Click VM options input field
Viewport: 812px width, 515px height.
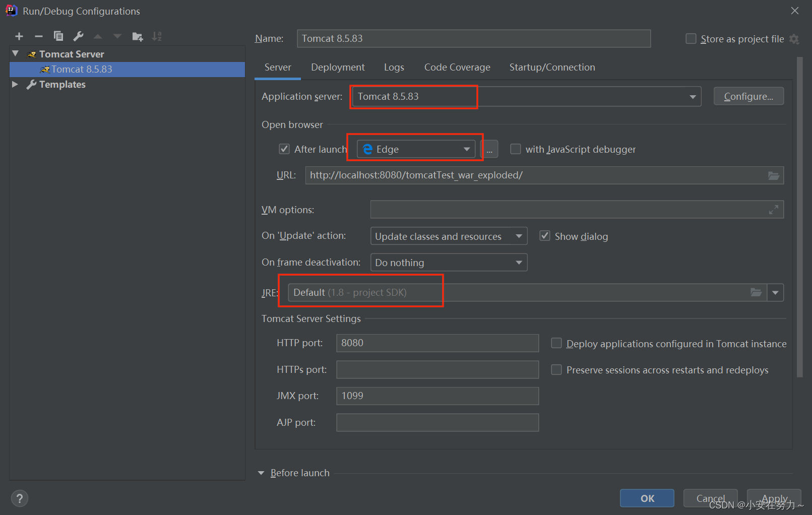(x=577, y=210)
